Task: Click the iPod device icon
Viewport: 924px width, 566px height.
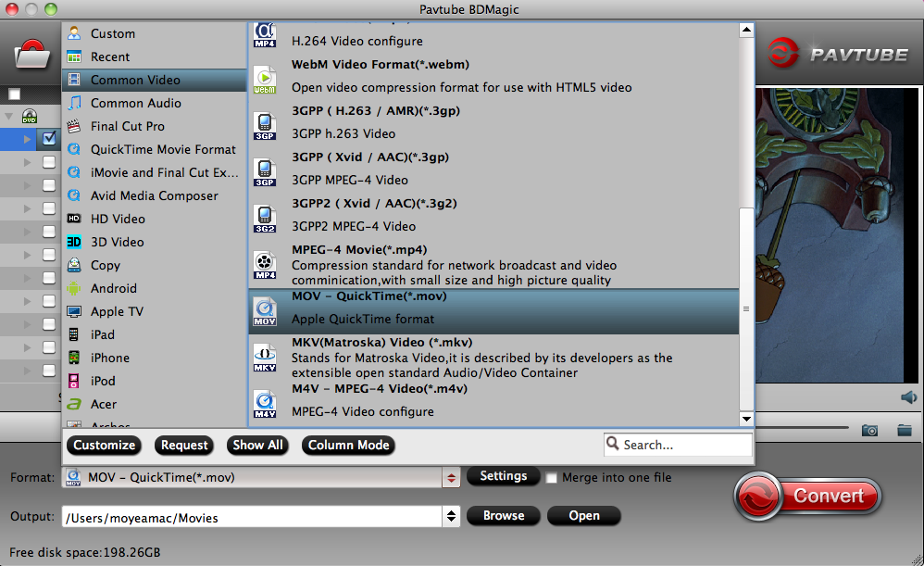Action: pos(74,381)
